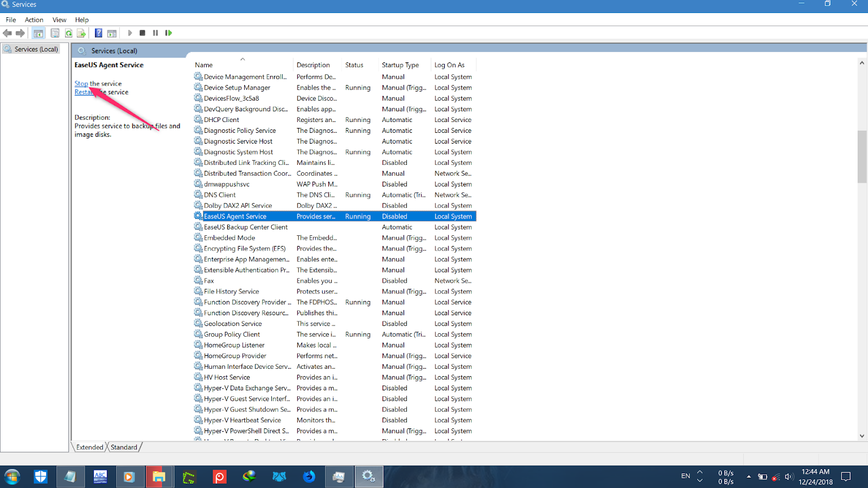Click the vertical scrollbar thumb of services list
The height and width of the screenshot is (488, 868).
tap(862, 157)
